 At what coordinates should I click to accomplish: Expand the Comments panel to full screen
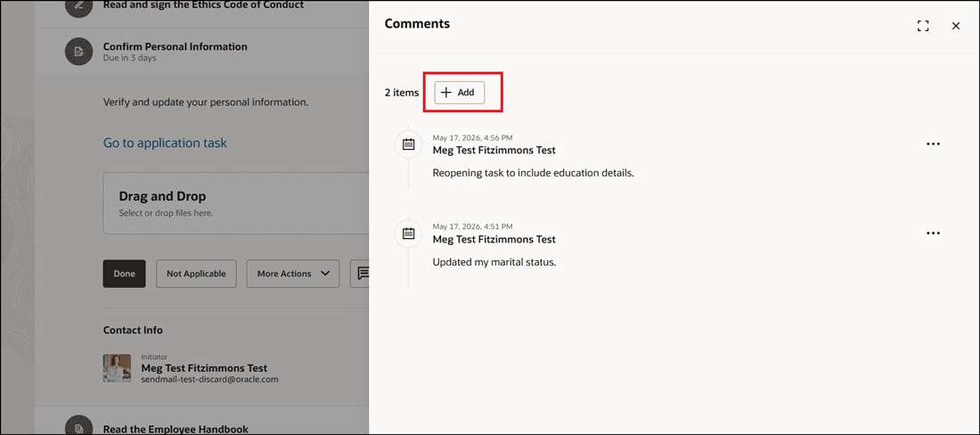point(922,26)
